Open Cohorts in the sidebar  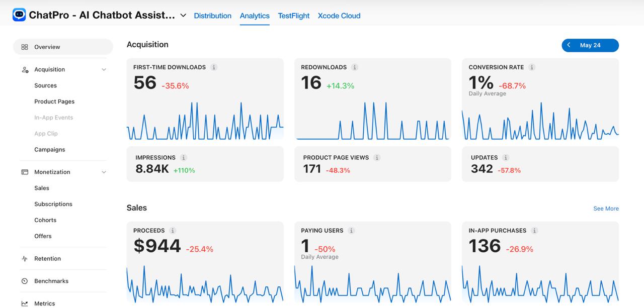tap(45, 220)
